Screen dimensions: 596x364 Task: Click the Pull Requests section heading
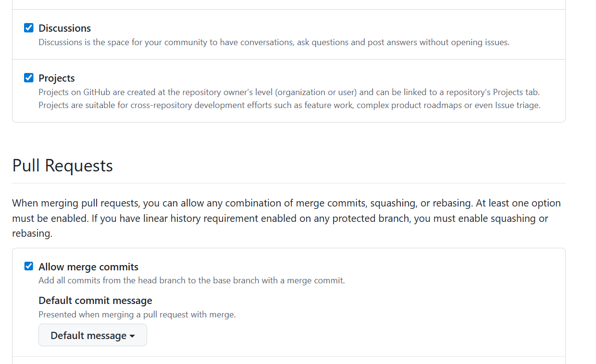pyautogui.click(x=62, y=165)
